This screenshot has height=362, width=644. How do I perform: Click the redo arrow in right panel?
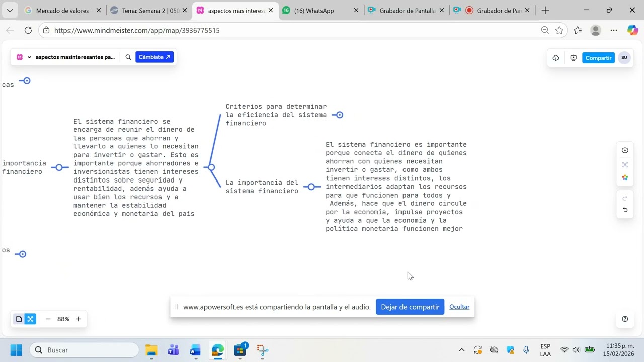tap(625, 198)
